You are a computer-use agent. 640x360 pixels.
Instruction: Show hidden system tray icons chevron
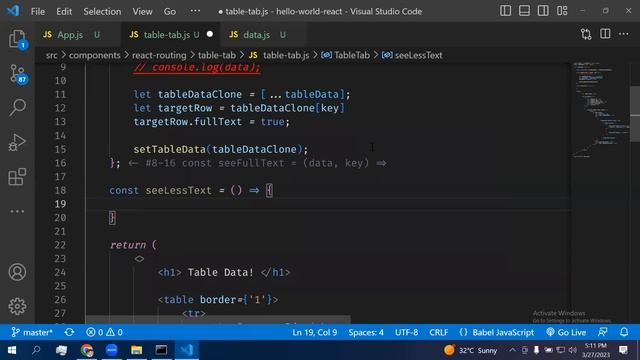pyautogui.click(x=512, y=350)
